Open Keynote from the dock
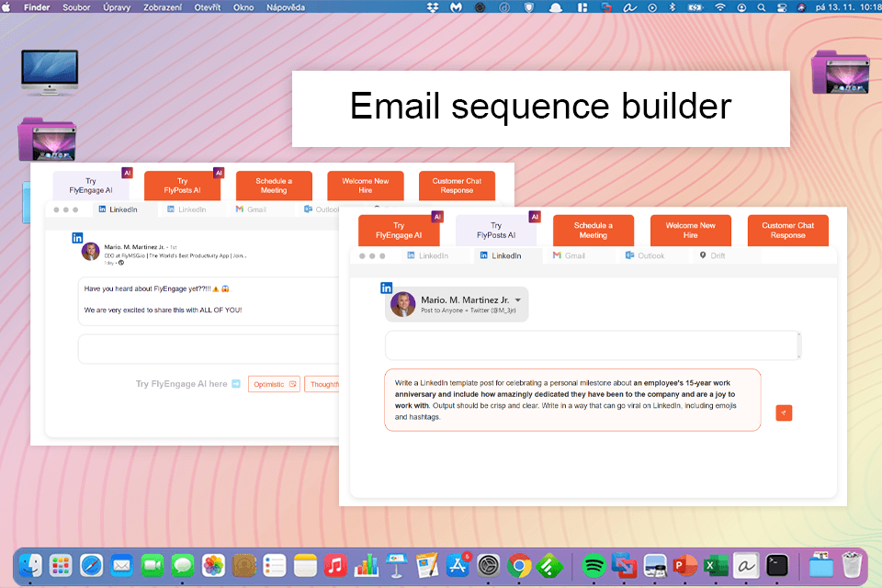Viewport: 882px width, 588px height. (397, 566)
